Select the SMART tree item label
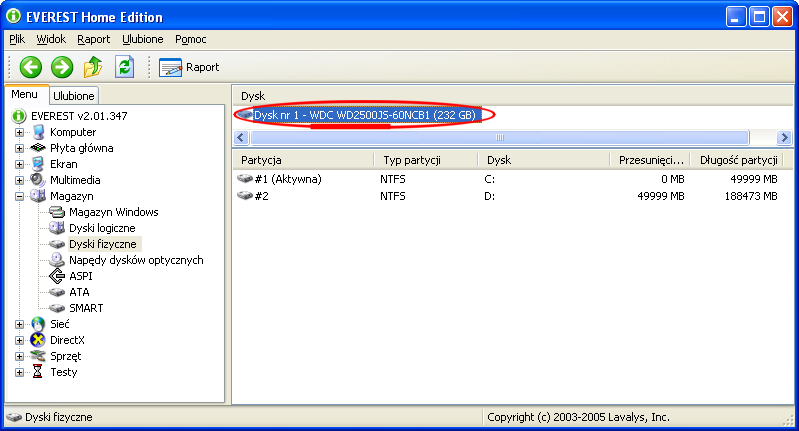The height and width of the screenshot is (431, 799). tap(86, 308)
